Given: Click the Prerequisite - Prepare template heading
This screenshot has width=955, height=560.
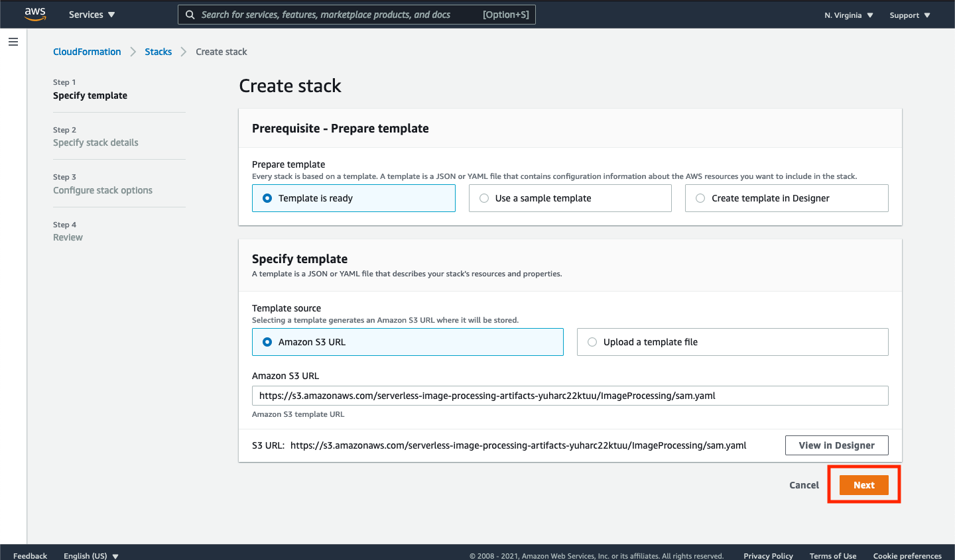Looking at the screenshot, I should pyautogui.click(x=340, y=129).
